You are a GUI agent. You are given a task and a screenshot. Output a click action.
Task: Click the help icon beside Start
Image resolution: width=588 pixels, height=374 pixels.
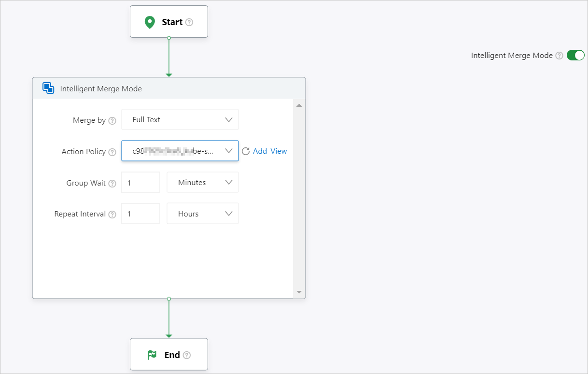189,22
